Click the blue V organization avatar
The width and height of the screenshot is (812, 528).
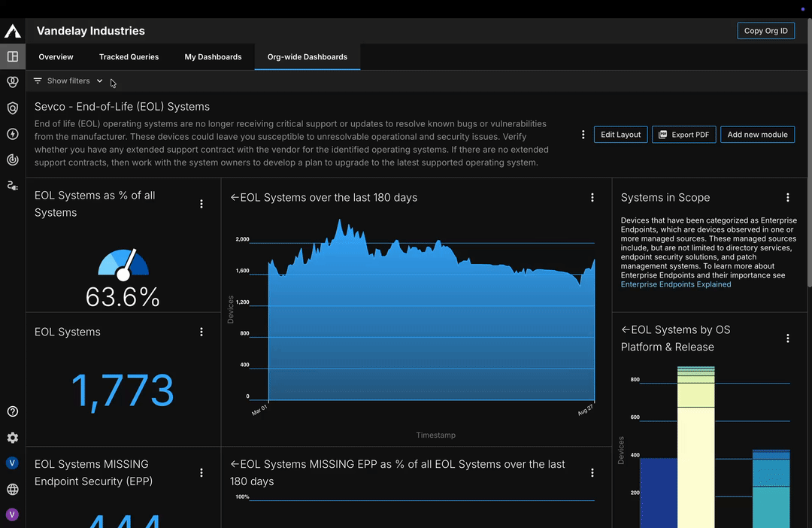point(13,463)
